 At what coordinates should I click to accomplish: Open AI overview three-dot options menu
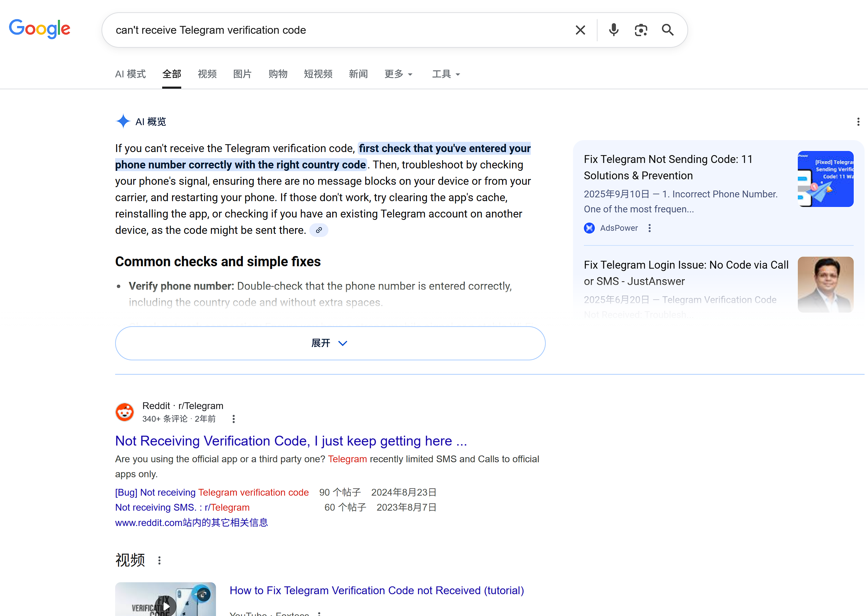tap(858, 122)
